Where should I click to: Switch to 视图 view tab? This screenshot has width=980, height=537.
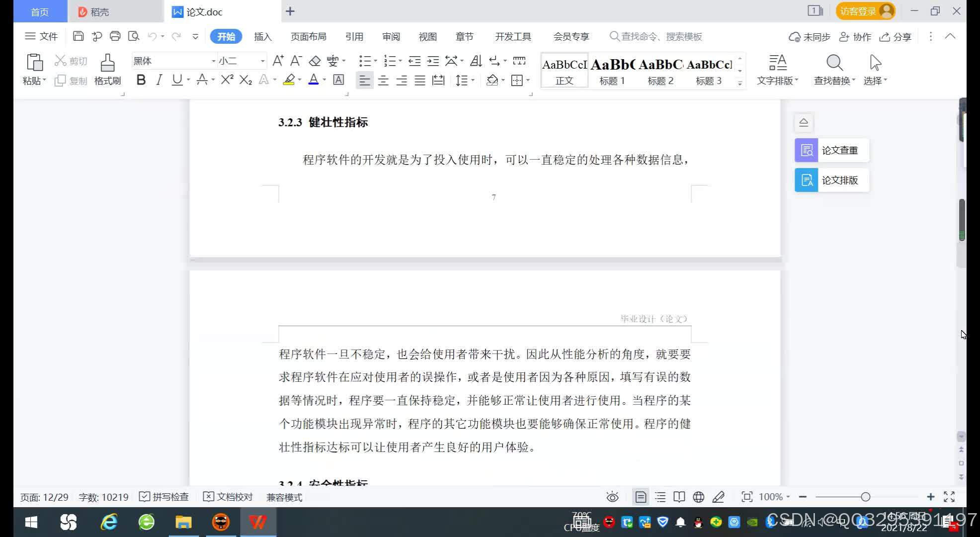coord(428,36)
